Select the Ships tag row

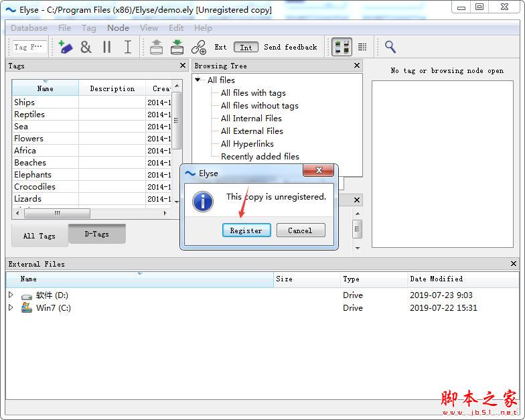92,102
